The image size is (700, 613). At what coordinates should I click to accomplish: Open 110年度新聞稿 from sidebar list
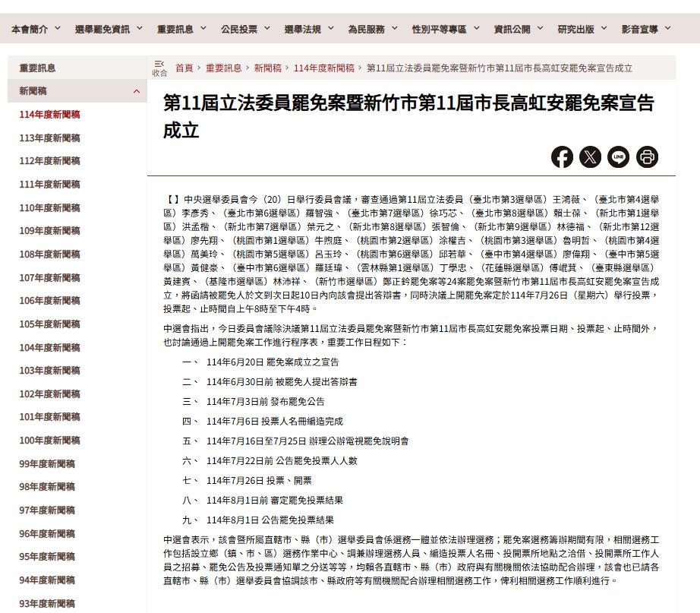coord(49,208)
